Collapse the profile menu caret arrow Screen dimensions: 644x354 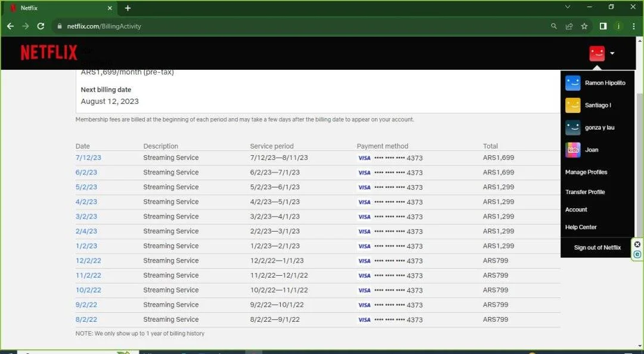point(612,53)
